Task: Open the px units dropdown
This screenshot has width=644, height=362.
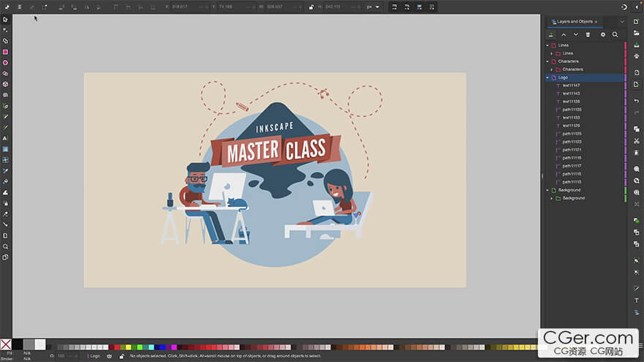Action: 373,7
